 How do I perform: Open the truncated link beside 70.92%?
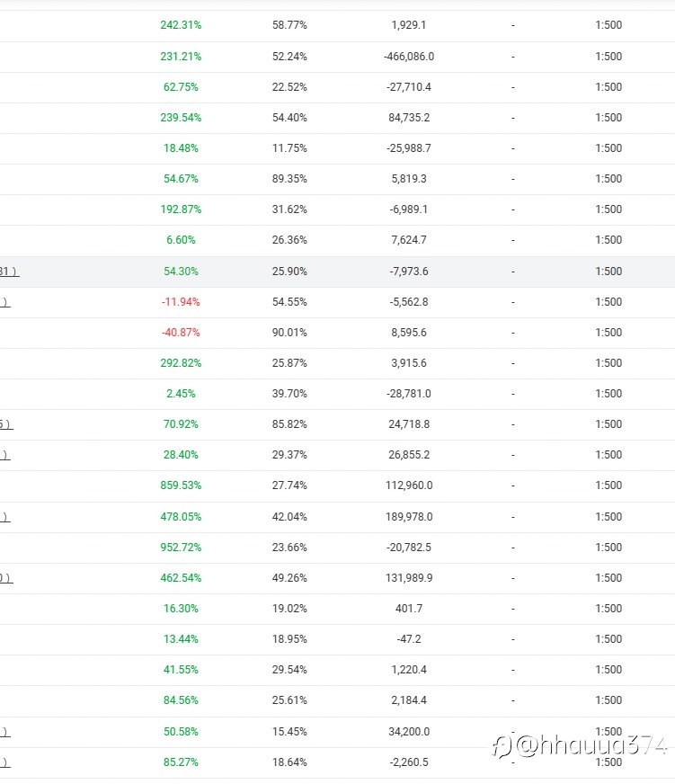[6, 424]
